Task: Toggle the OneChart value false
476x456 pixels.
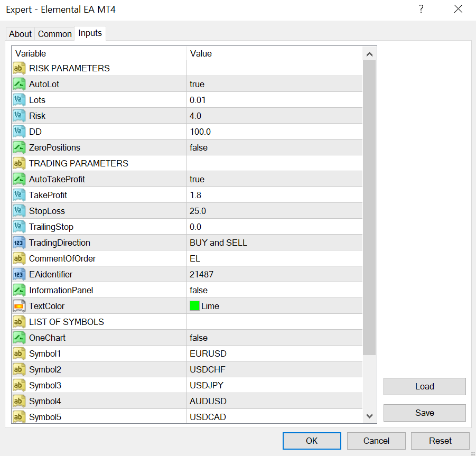Action: click(274, 338)
